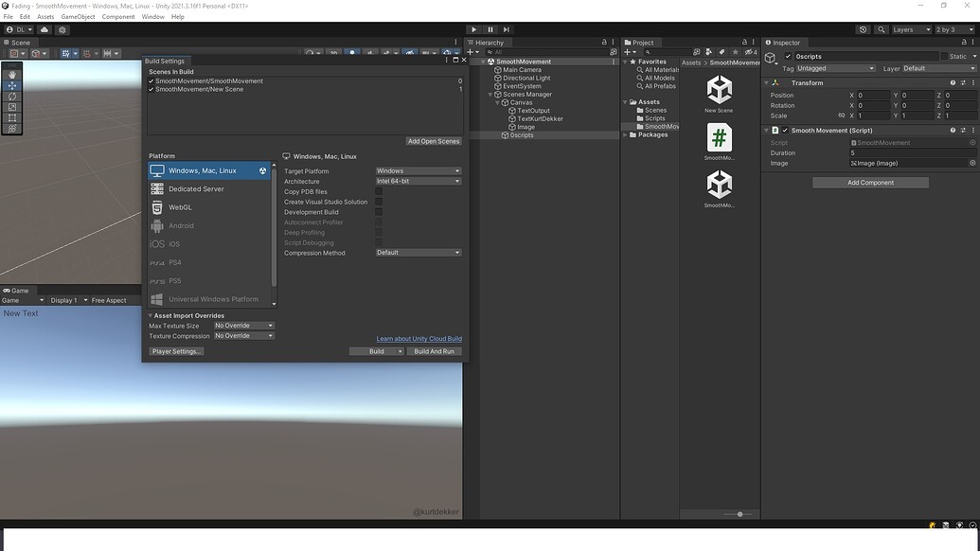Open the Target Platform dropdown
Image resolution: width=980 pixels, height=551 pixels.
click(418, 170)
